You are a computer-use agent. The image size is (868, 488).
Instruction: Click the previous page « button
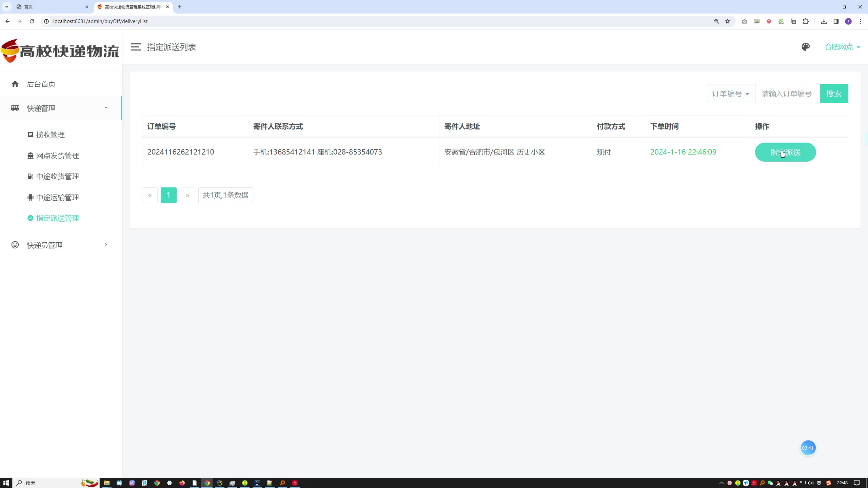click(x=150, y=195)
